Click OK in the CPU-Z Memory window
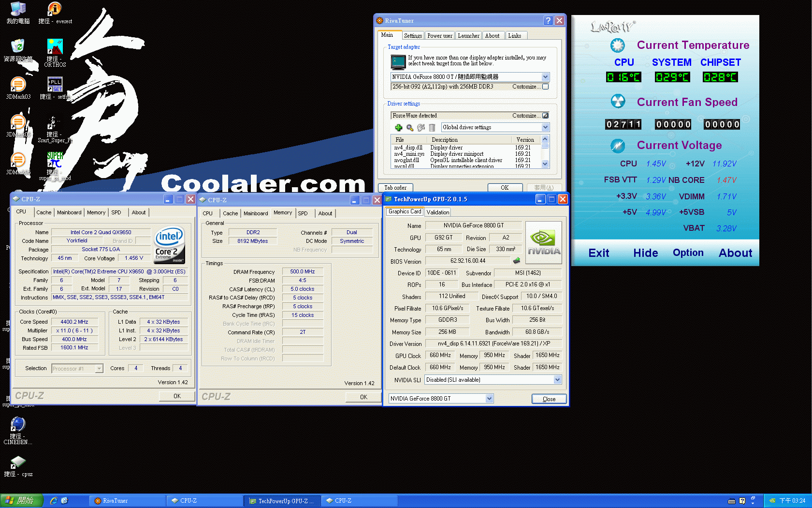The height and width of the screenshot is (508, 812). point(363,397)
